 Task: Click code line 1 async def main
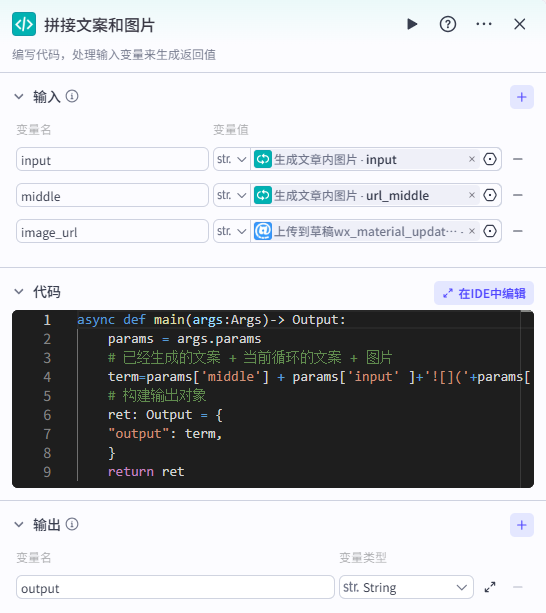point(211,320)
